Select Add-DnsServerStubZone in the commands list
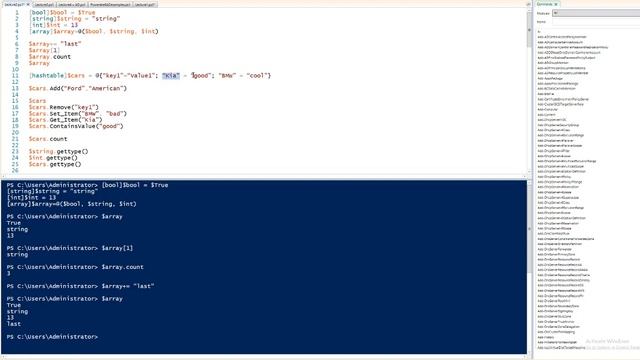The image size is (640, 360). (x=555, y=316)
